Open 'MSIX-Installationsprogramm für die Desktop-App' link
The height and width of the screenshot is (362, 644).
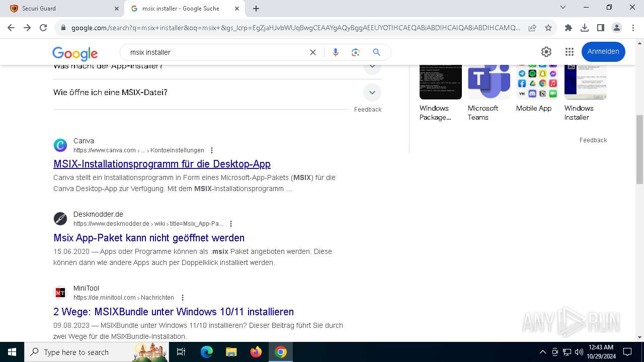[x=162, y=164]
